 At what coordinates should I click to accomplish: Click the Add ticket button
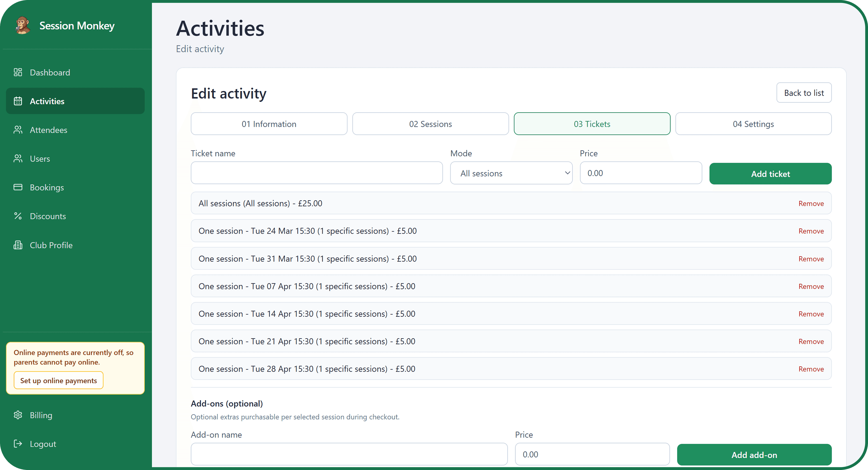(770, 174)
